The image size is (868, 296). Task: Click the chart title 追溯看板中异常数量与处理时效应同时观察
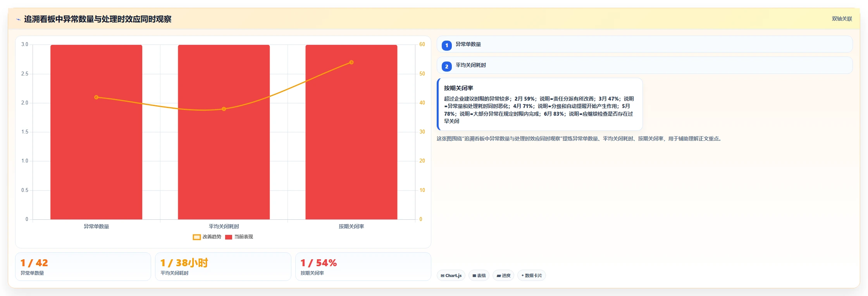(x=98, y=19)
